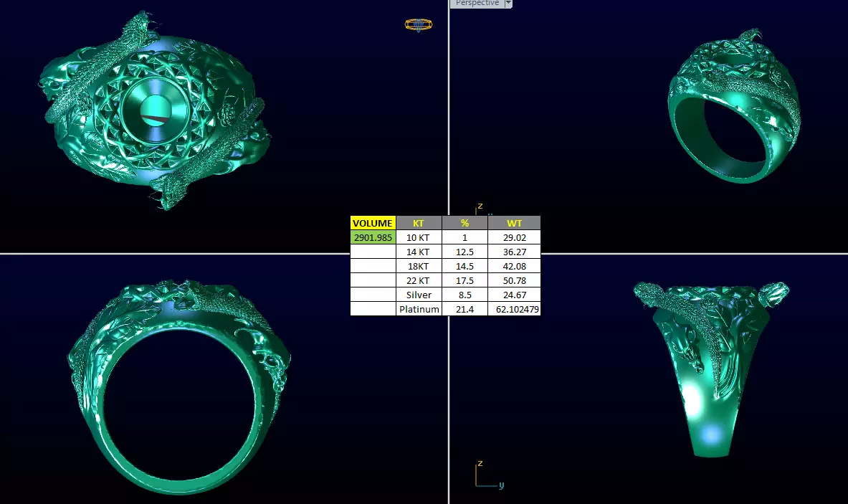Select the Silver row label
Screen dimensions: 848x504
419,295
